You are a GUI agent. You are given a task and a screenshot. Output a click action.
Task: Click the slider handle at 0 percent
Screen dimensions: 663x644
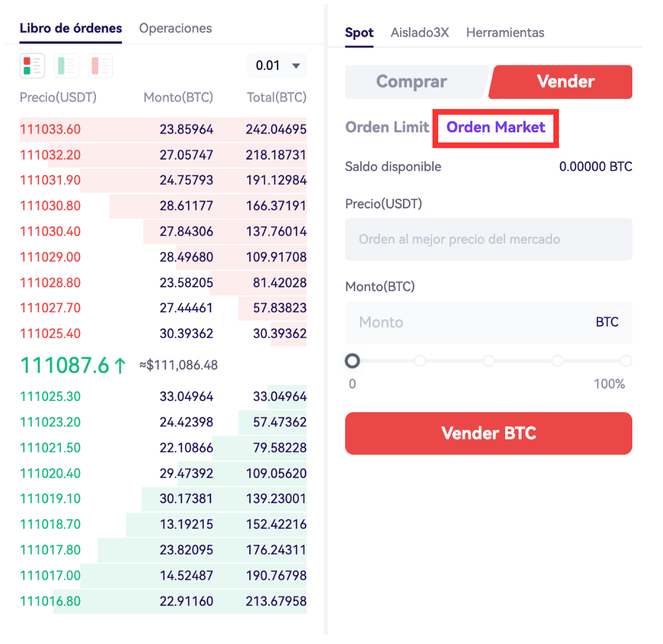pyautogui.click(x=353, y=361)
